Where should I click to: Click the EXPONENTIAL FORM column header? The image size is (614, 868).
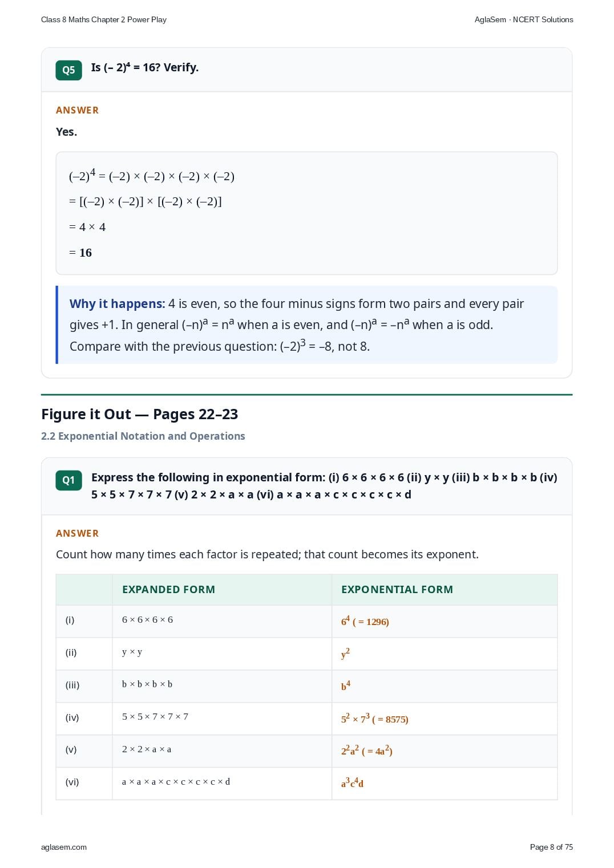397,590
